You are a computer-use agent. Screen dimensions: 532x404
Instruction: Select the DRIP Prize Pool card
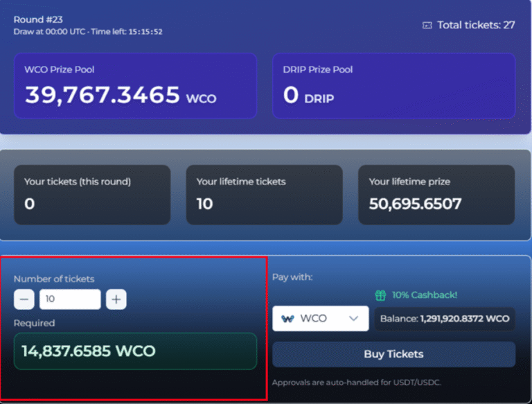[393, 85]
